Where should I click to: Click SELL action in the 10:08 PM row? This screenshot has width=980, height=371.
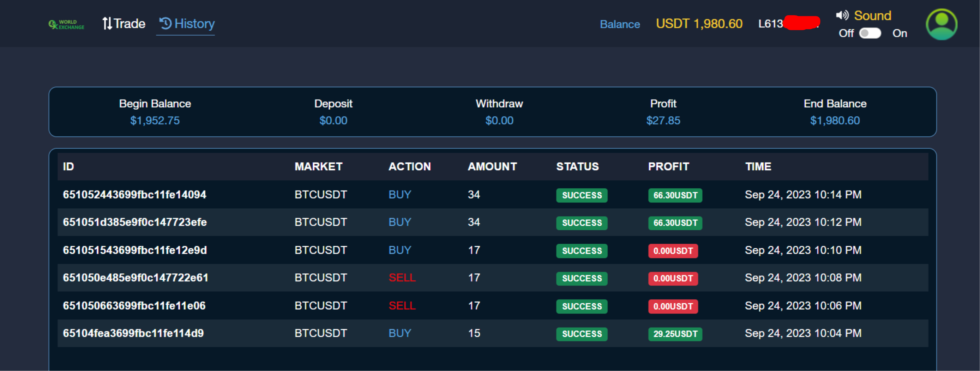coord(402,278)
